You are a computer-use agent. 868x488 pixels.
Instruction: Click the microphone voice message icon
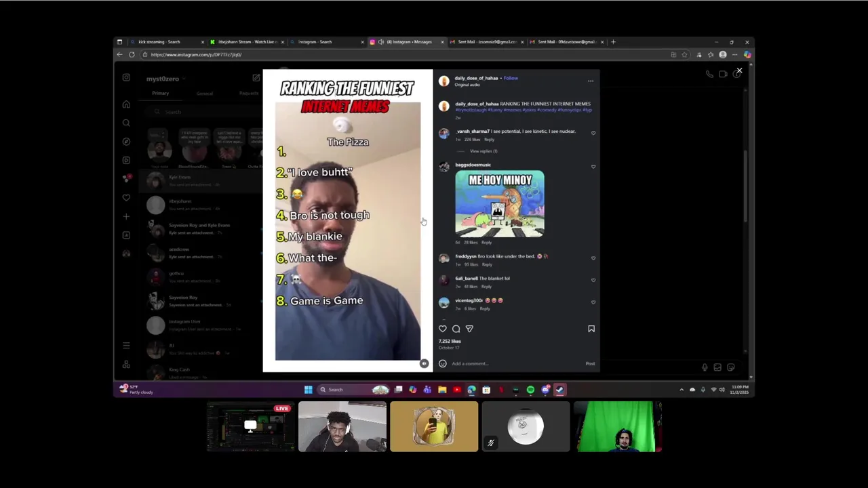705,367
